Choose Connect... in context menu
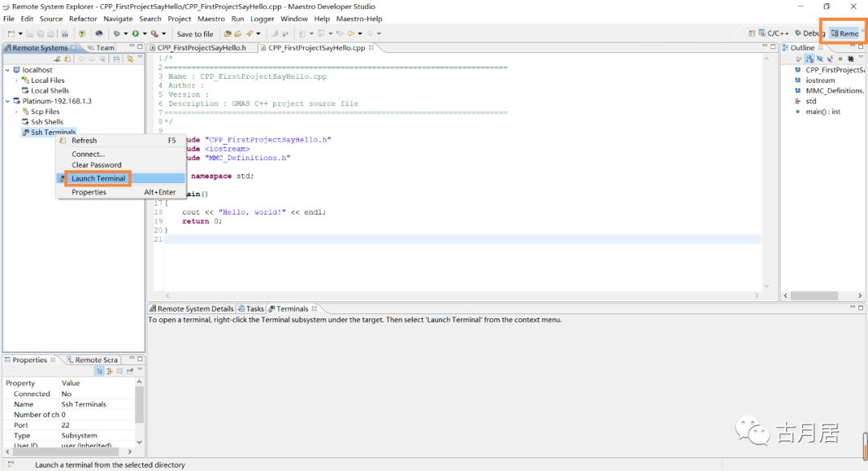 click(121, 154)
